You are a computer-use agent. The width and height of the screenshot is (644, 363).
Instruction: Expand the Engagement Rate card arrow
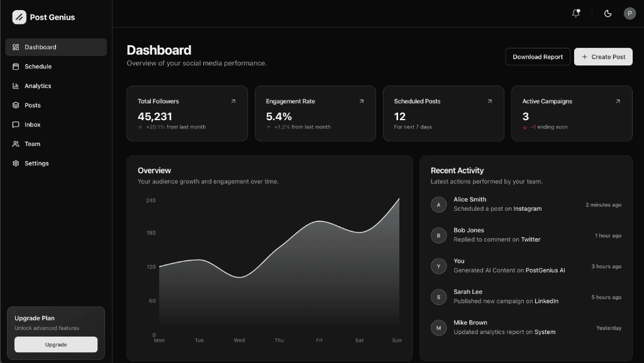coord(360,100)
